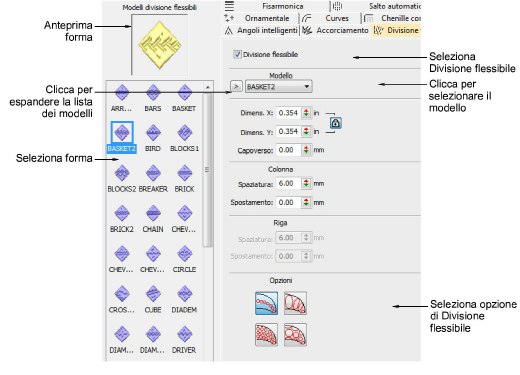Toggle the dimension proportion lock
The width and height of the screenshot is (520, 375).
335,123
